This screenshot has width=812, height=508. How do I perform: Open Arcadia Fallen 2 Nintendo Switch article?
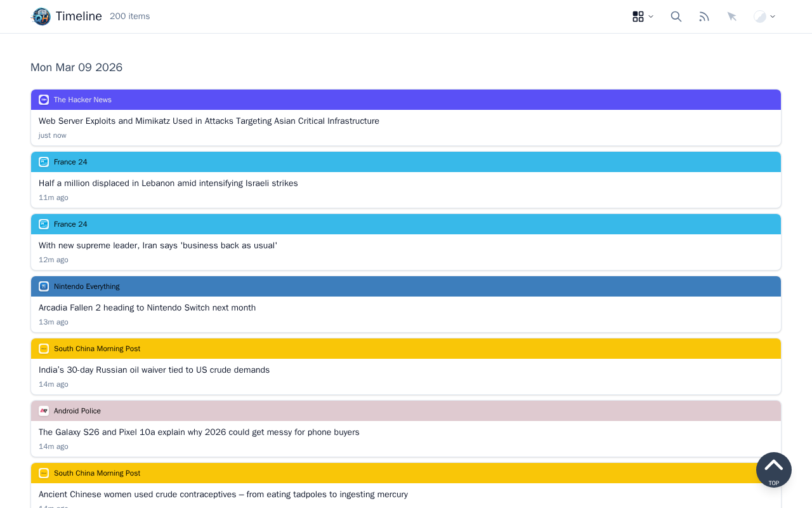147,308
